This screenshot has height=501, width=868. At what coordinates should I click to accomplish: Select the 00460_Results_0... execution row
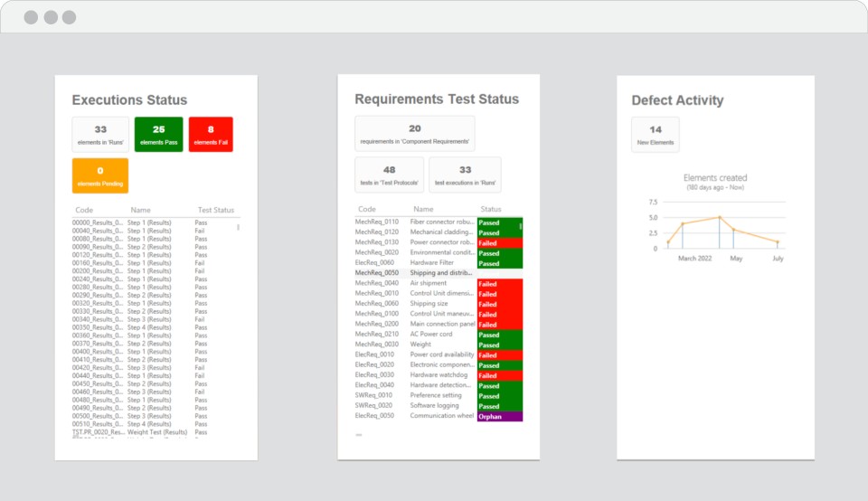pos(155,392)
